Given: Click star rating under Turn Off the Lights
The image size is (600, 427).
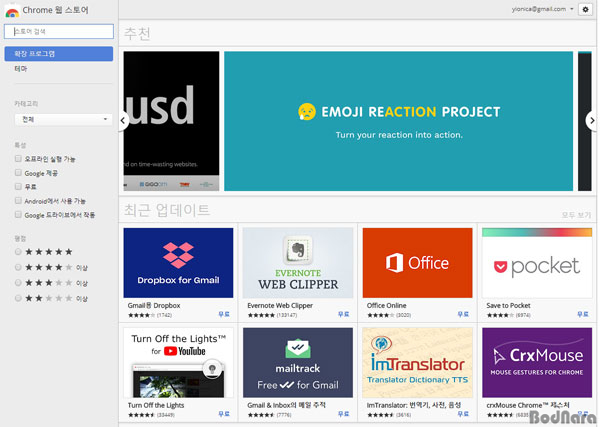Looking at the screenshot, I should click(x=142, y=415).
